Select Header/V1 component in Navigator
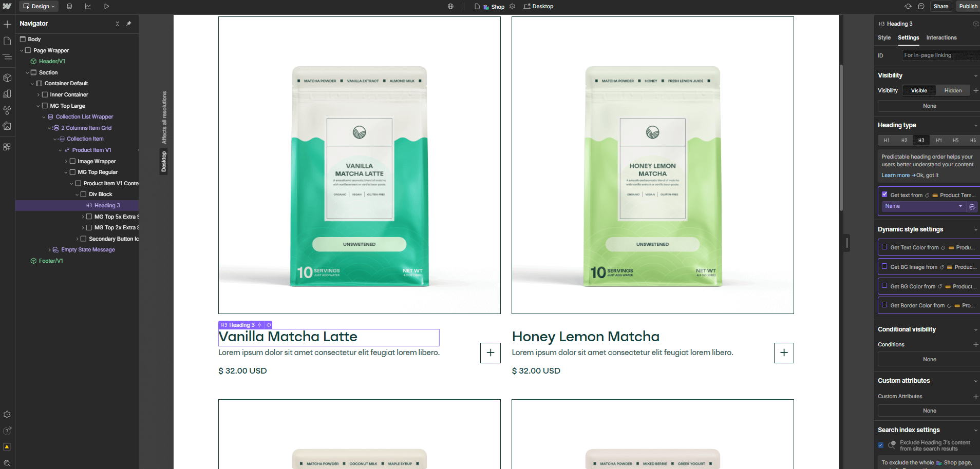The height and width of the screenshot is (469, 980). tap(52, 61)
